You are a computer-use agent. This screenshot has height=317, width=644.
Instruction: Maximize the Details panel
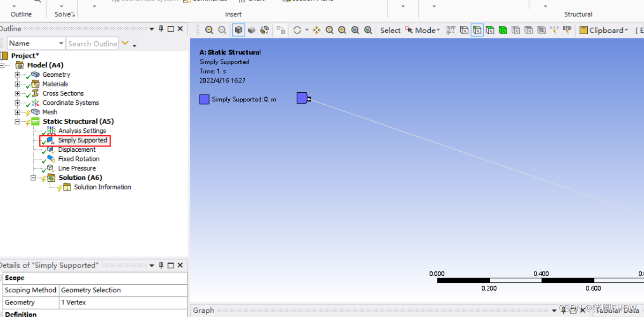tap(171, 265)
